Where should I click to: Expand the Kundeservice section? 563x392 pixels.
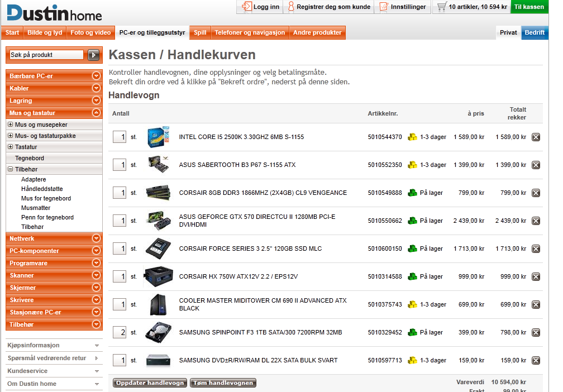pyautogui.click(x=54, y=371)
